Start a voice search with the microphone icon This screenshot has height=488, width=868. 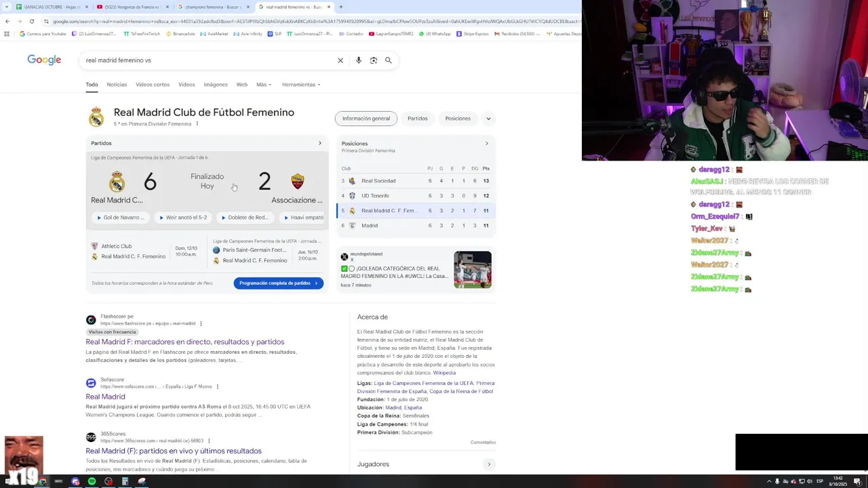(359, 60)
